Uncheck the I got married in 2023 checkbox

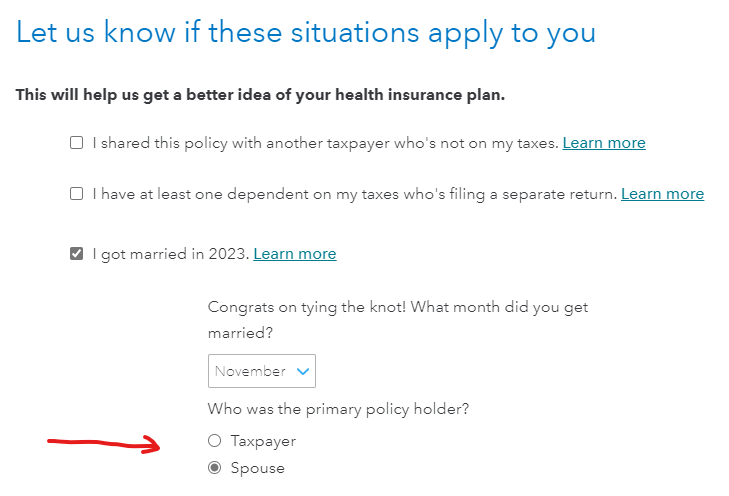point(76,254)
